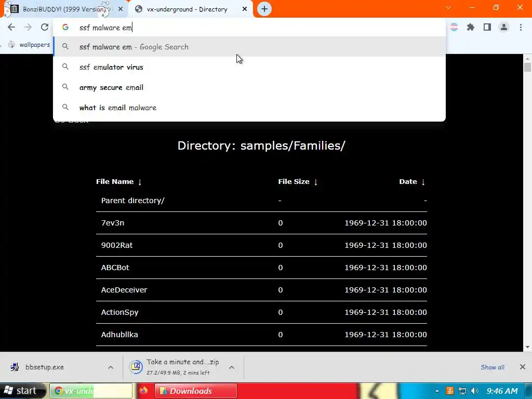The width and height of the screenshot is (532, 399).
Task: Open the 9002Rat folder
Action: pos(117,245)
